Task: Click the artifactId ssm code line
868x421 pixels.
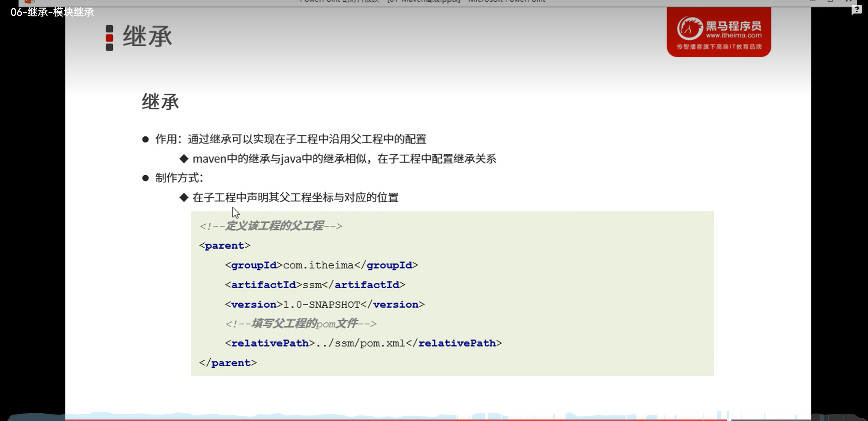Action: click(x=315, y=285)
